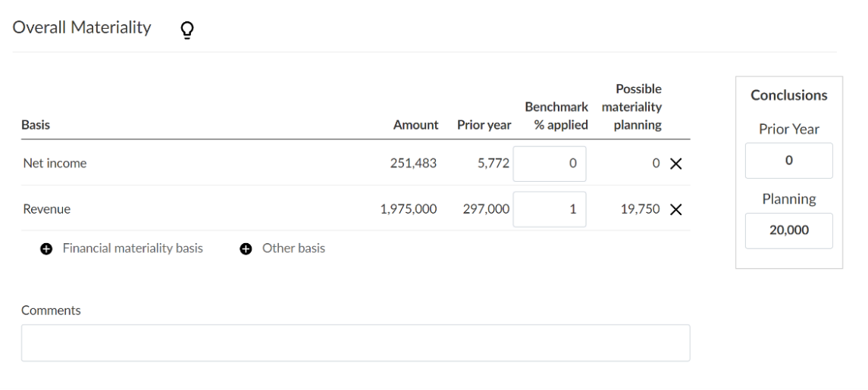
Task: Click the plus icon for Financial materiality basis
Action: 45,248
